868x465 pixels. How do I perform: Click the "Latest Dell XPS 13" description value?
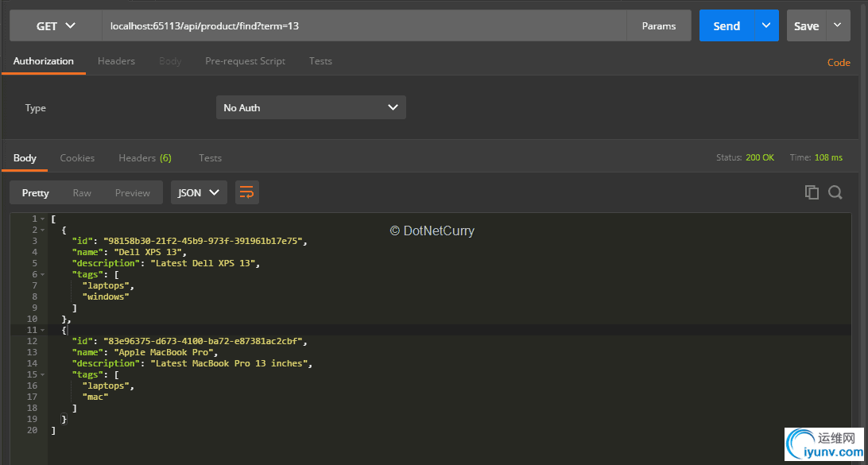(203, 263)
